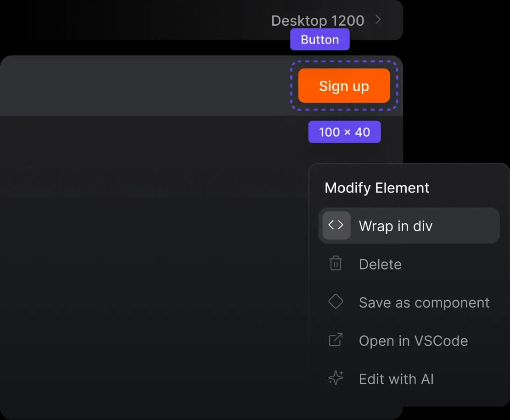Click the diamond component icon
This screenshot has height=420, width=510.
click(x=336, y=302)
